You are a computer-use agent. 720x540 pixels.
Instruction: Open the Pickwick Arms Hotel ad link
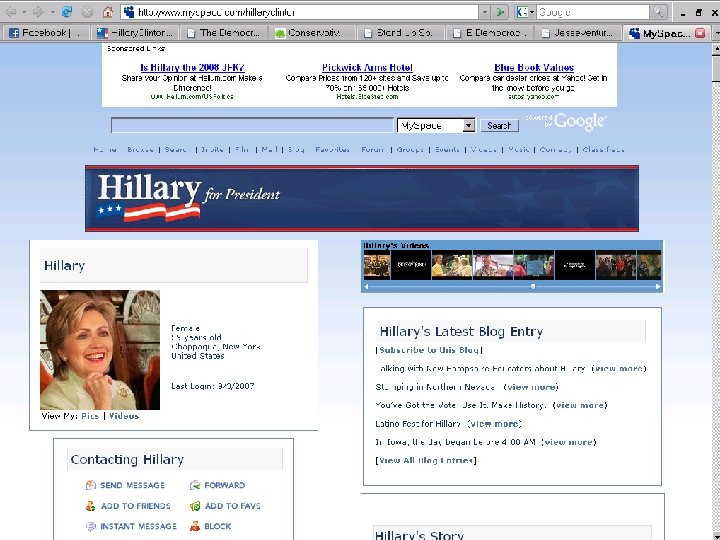(x=367, y=68)
